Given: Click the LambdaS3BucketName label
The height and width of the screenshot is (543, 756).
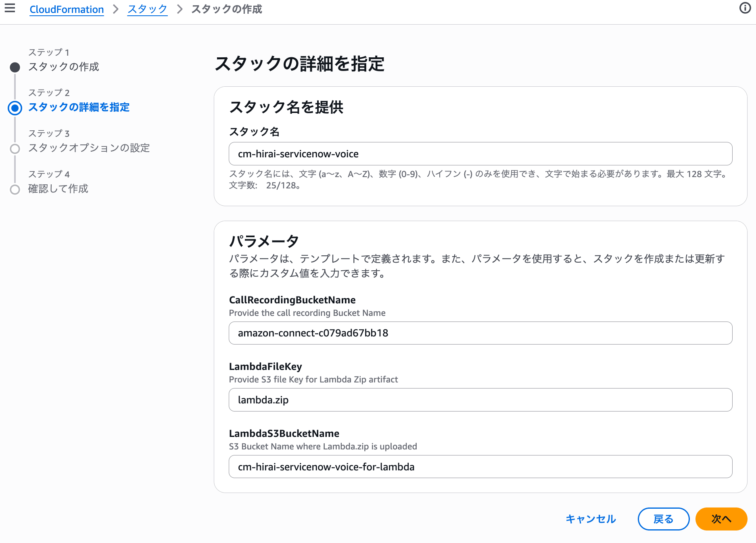Looking at the screenshot, I should tap(284, 434).
